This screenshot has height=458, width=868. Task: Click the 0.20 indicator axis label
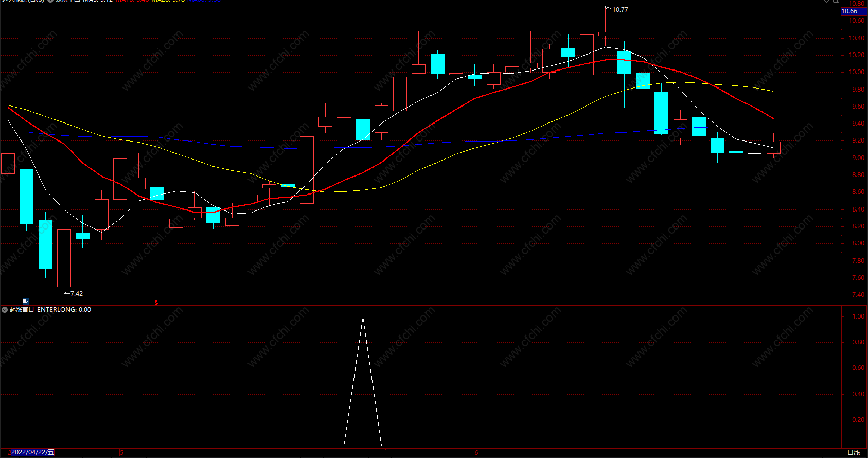point(858,420)
